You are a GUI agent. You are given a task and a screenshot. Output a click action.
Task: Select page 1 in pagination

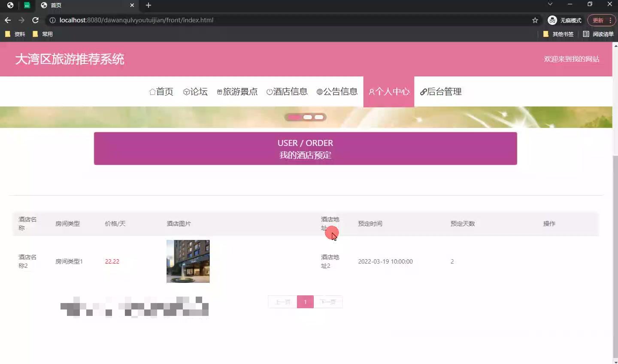305,302
